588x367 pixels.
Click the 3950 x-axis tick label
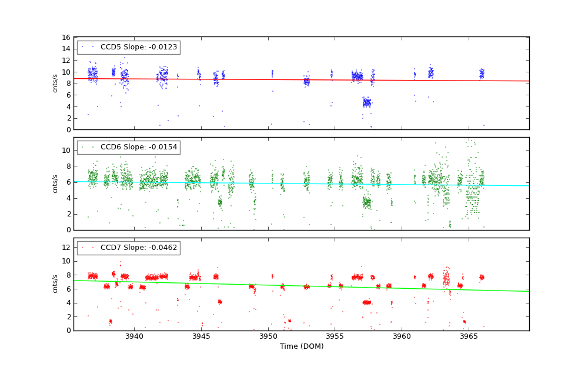[x=268, y=336]
